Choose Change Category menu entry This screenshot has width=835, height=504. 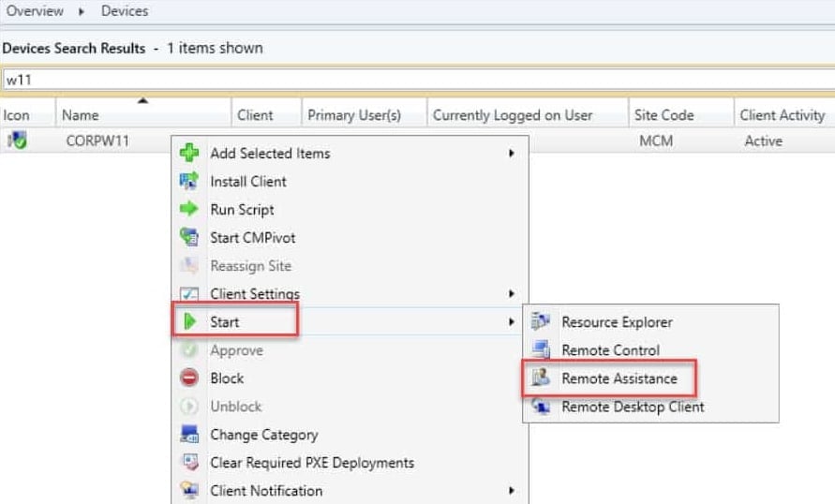[x=350, y=435]
